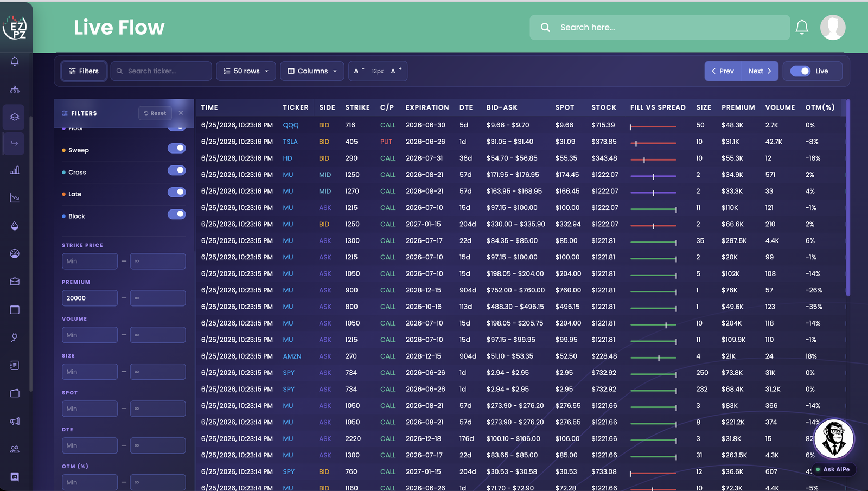Image resolution: width=868 pixels, height=491 pixels.
Task: Click the QQQ ticker link
Action: coord(291,125)
